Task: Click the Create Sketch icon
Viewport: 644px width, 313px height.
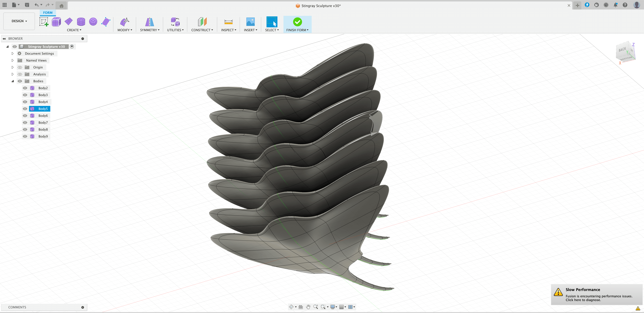Action: [x=44, y=22]
